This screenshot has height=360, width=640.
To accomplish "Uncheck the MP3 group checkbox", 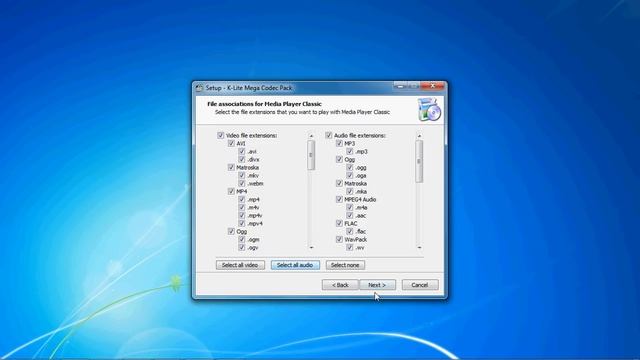I will (x=339, y=143).
